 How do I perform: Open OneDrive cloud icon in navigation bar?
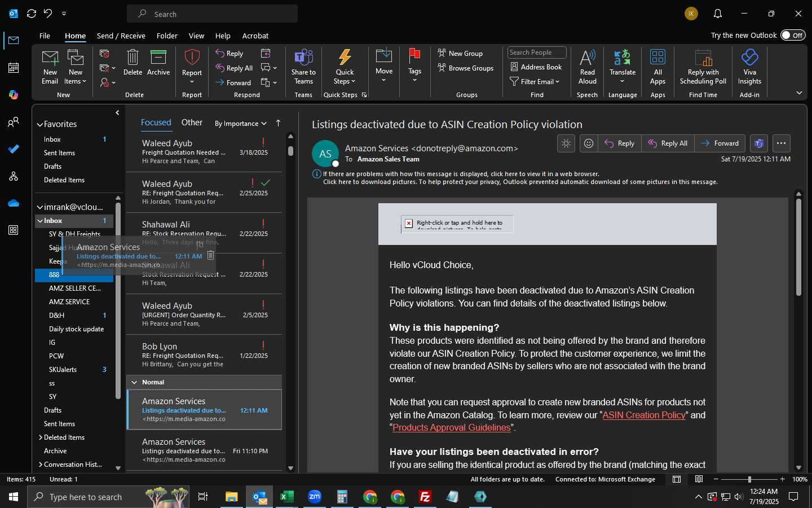click(x=14, y=203)
